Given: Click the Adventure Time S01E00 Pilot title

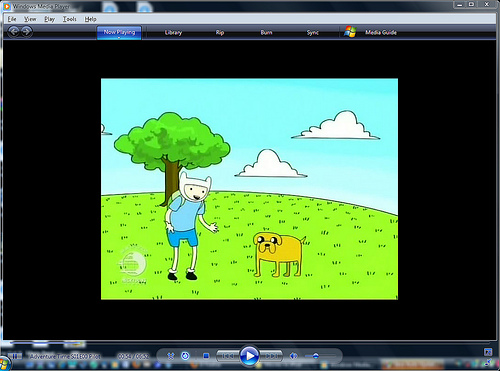Looking at the screenshot, I should tap(65, 356).
